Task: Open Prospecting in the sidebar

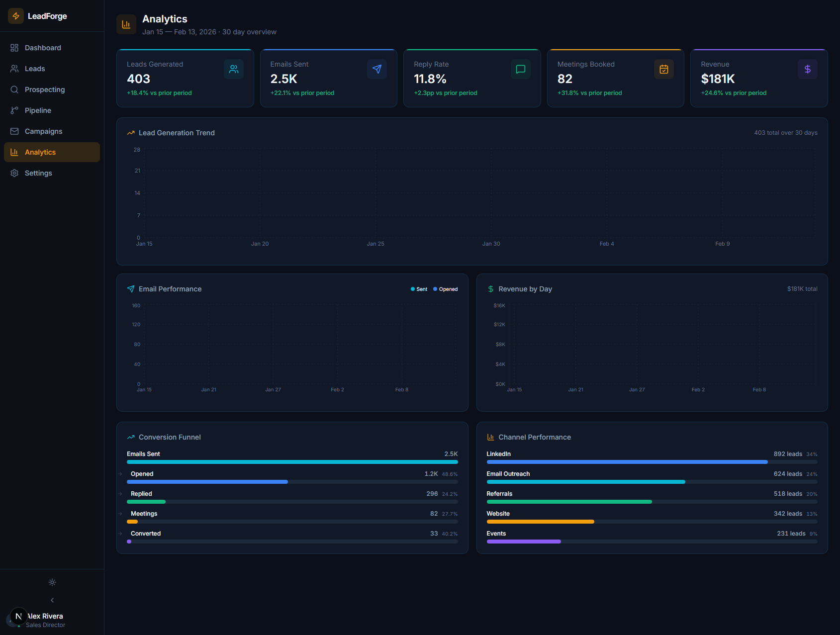Action: [x=45, y=90]
